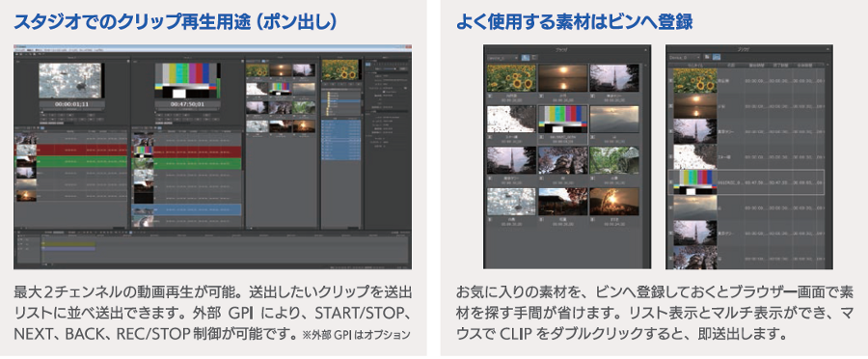
Task: Open the Device dropdown in left bin panel
Action: (x=502, y=57)
